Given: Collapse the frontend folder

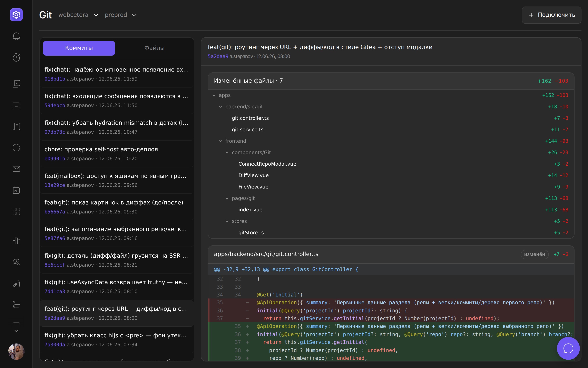Looking at the screenshot, I should pyautogui.click(x=221, y=141).
